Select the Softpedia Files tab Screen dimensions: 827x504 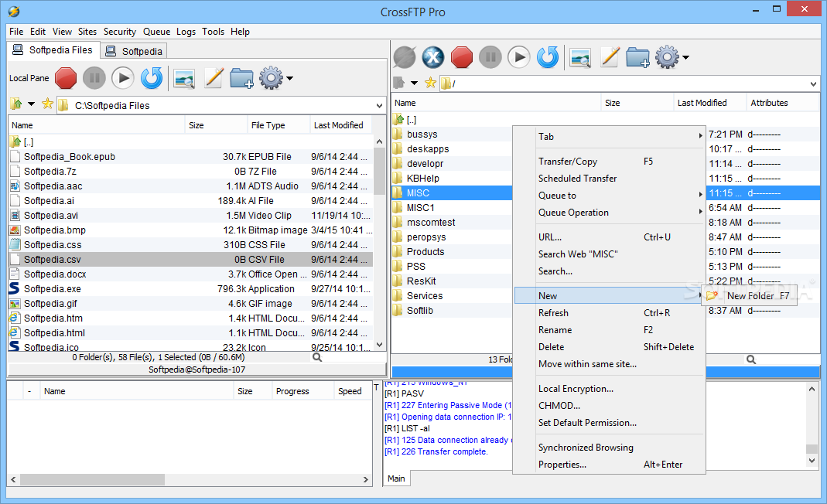53,50
